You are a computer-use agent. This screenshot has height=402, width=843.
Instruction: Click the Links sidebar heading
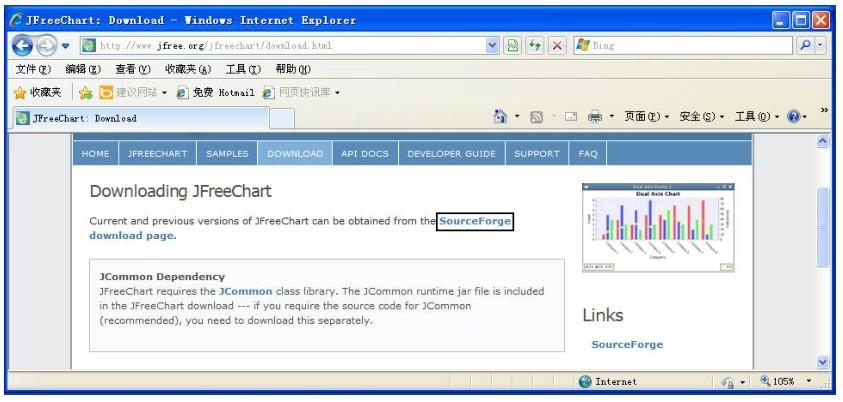[x=603, y=315]
